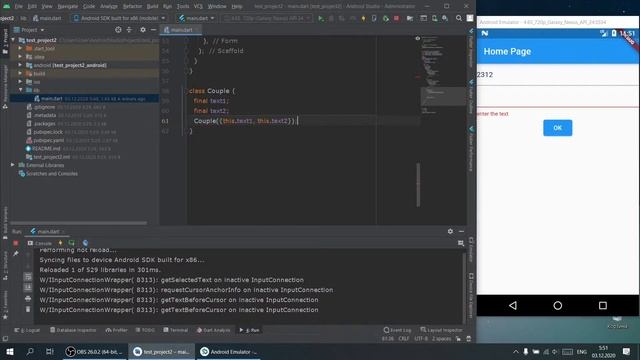Open Project panel settings gear
The image size is (640, 360).
pyautogui.click(x=142, y=30)
